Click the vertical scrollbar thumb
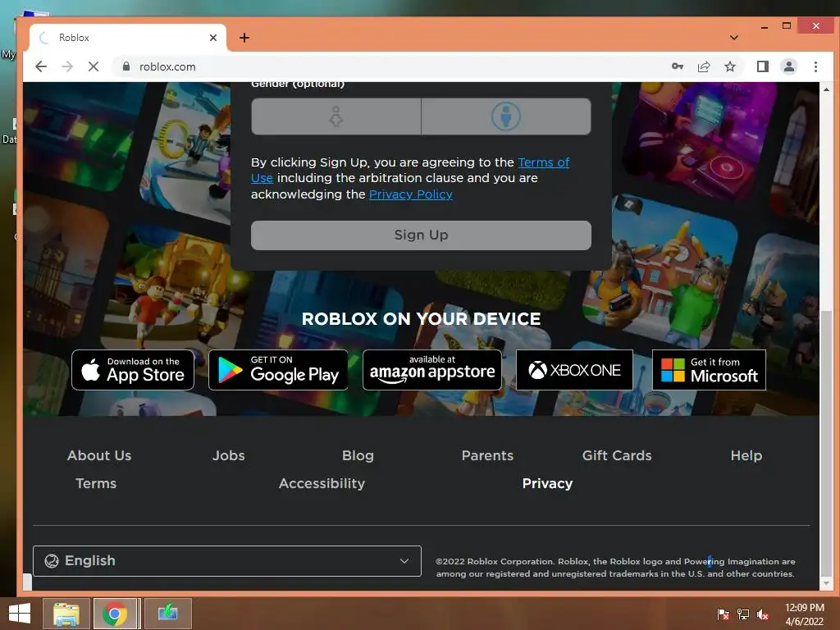840x630 pixels. [x=825, y=444]
